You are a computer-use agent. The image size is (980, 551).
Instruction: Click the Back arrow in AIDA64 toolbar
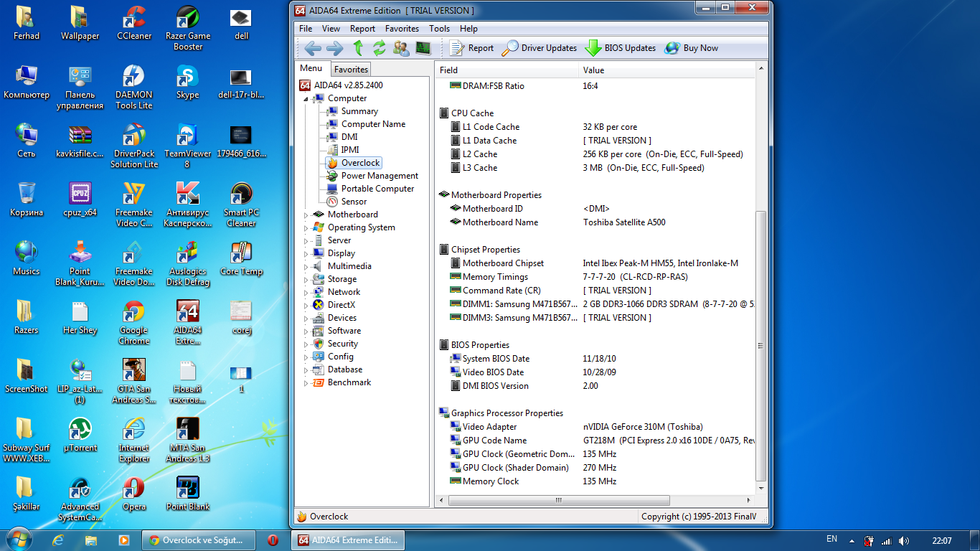[313, 48]
